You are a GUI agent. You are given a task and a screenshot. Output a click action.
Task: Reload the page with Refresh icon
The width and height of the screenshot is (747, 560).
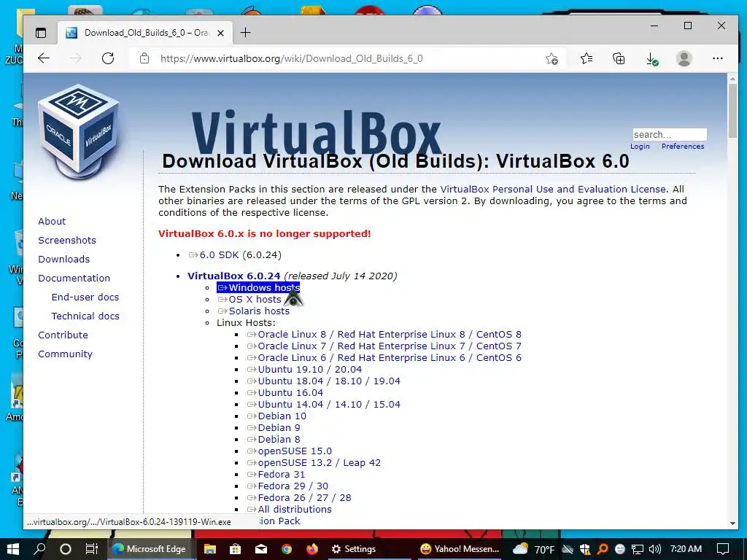108,58
